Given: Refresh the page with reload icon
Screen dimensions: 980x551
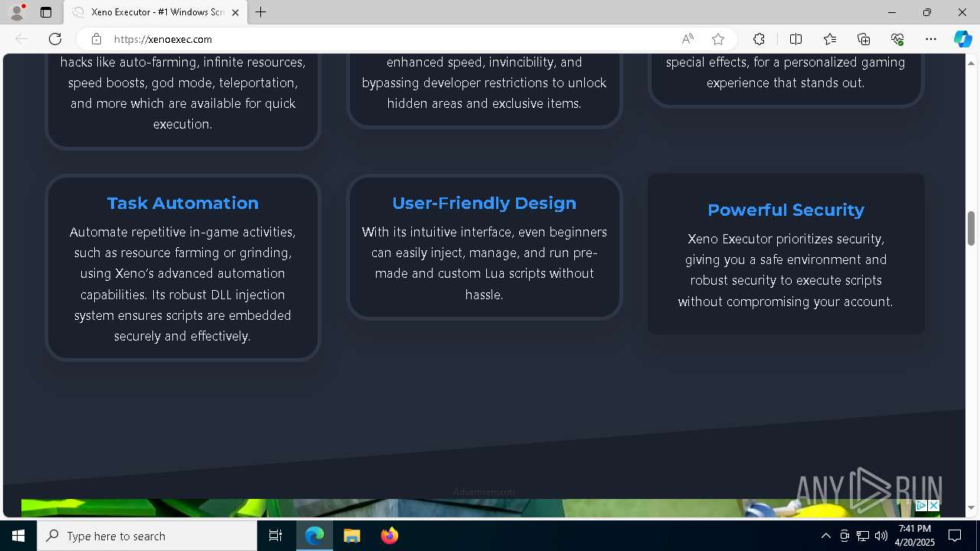Looking at the screenshot, I should 55,39.
